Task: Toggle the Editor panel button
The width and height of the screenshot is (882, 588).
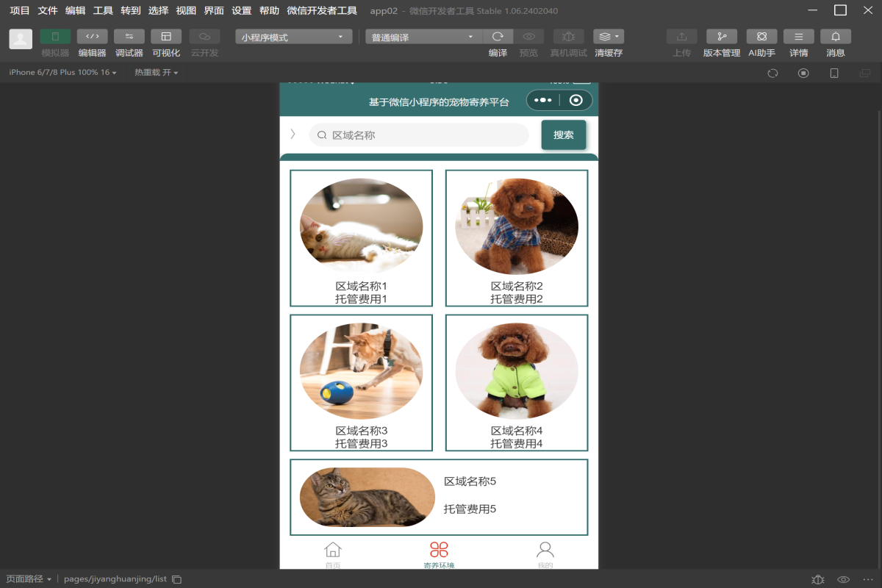Action: (x=92, y=37)
